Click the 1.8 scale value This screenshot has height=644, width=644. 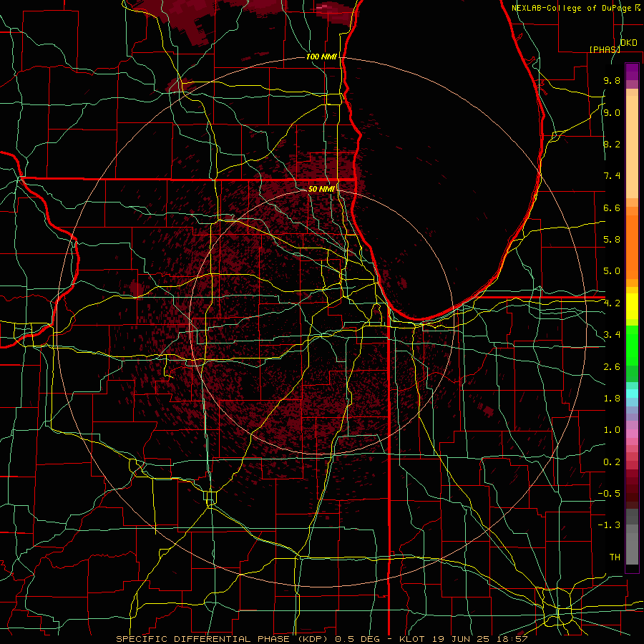click(x=612, y=399)
